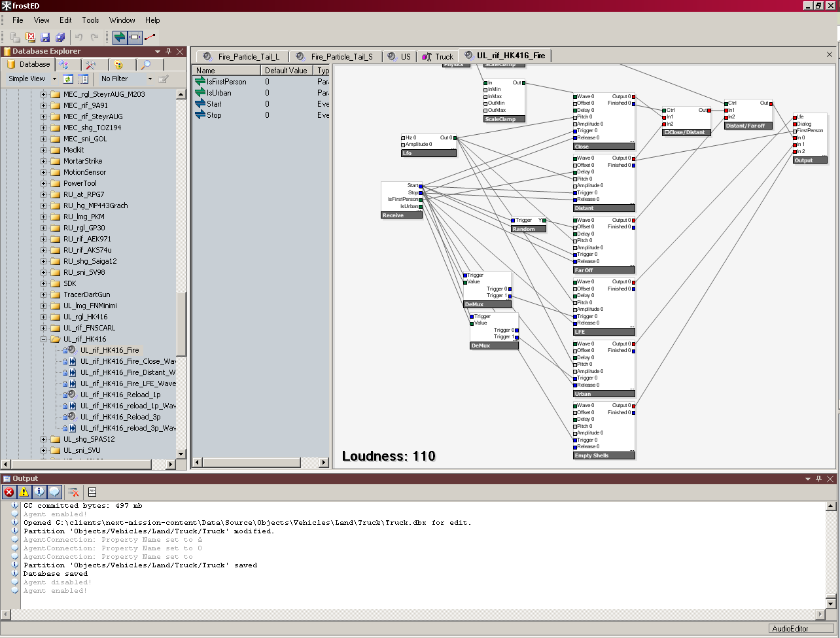840x638 pixels.
Task: Open the magnifier search tab icon
Action: [x=147, y=65]
